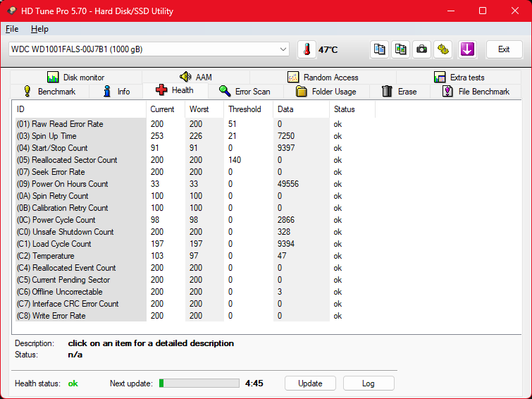Click the camera save screenshot icon
The width and height of the screenshot is (532, 399).
click(x=421, y=49)
